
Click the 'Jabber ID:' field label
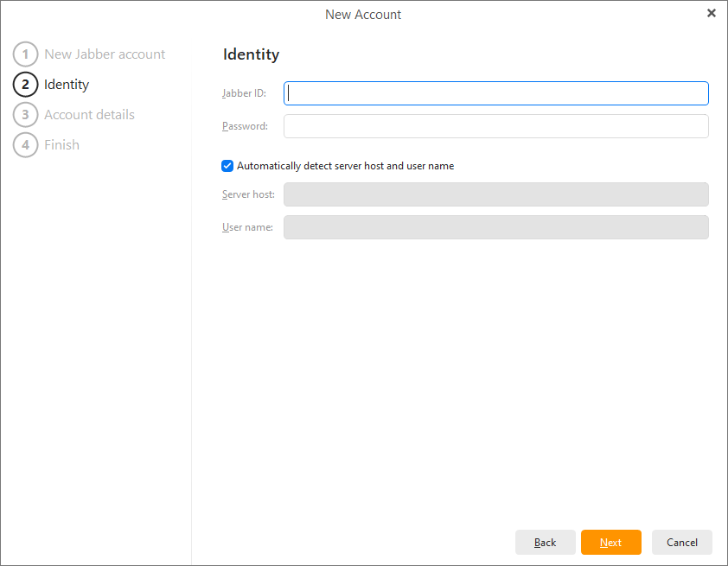pos(244,93)
